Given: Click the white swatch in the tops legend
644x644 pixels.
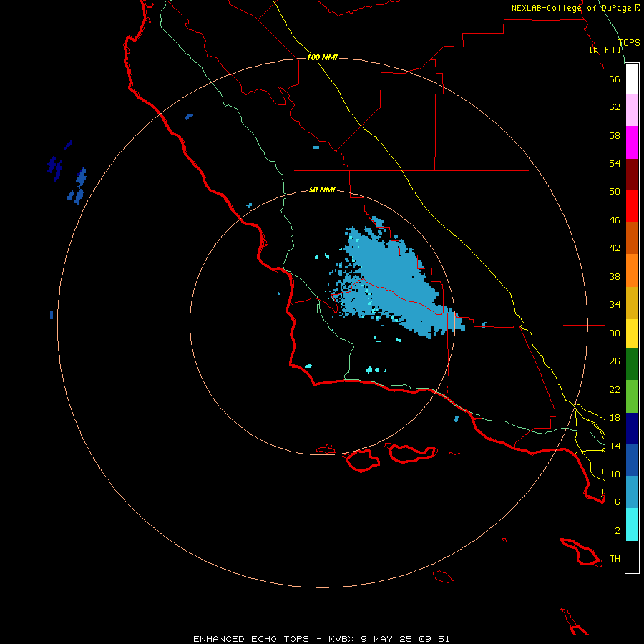Looking at the screenshot, I should pyautogui.click(x=632, y=79).
